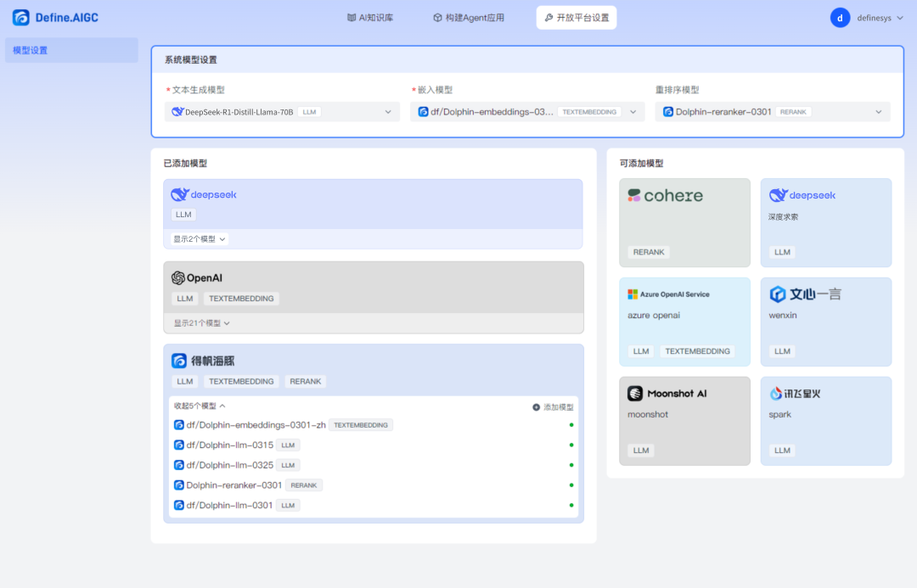The width and height of the screenshot is (917, 588).
Task: Add the azure openai model card
Action: (x=685, y=322)
